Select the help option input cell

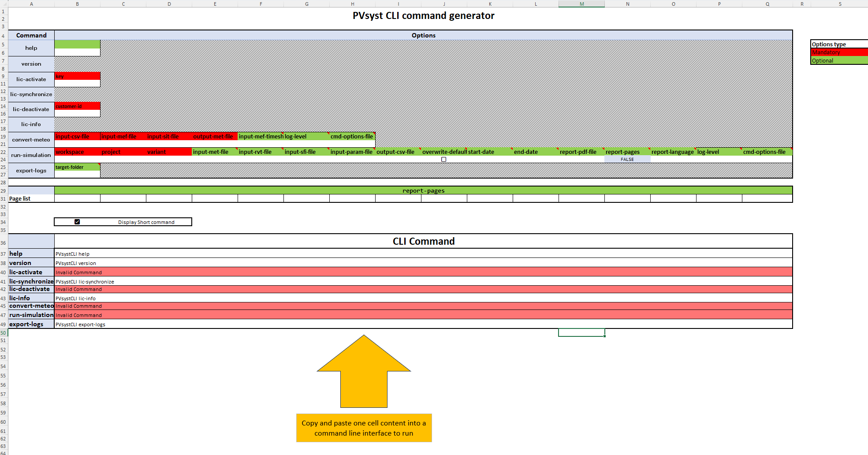(x=77, y=52)
